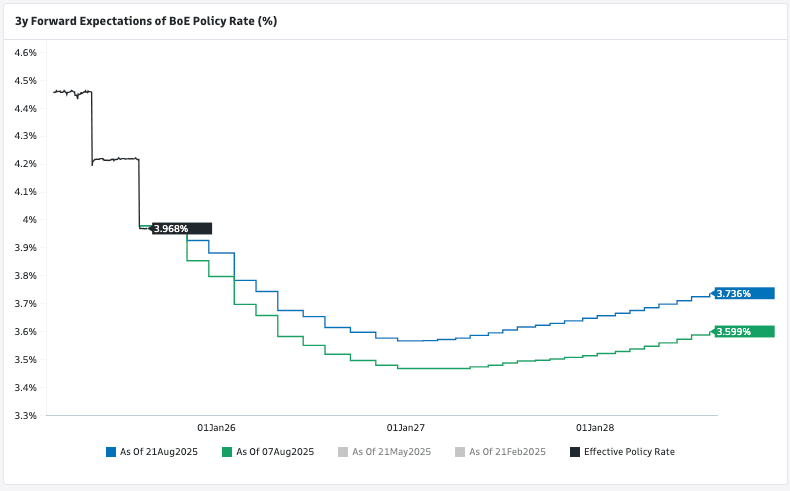Click the 4% y-axis tick label

click(x=30, y=219)
